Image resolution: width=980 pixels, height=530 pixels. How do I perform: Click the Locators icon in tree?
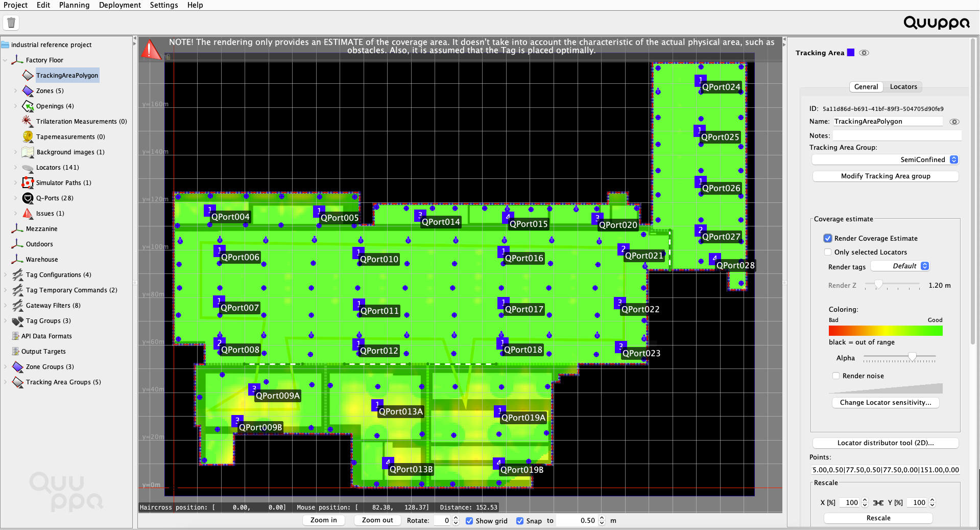click(28, 168)
